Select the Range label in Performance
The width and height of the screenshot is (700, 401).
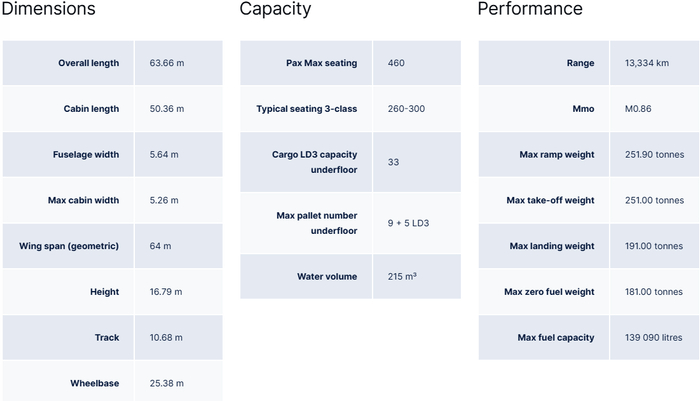(580, 63)
